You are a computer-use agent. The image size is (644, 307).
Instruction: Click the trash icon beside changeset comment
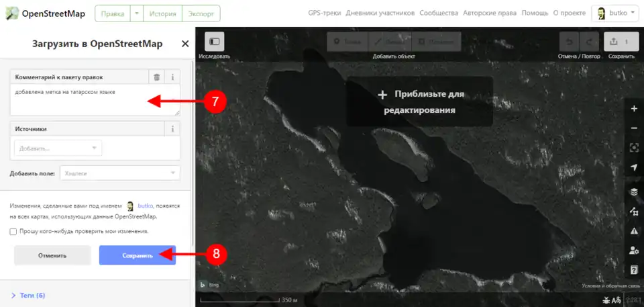[x=156, y=77]
